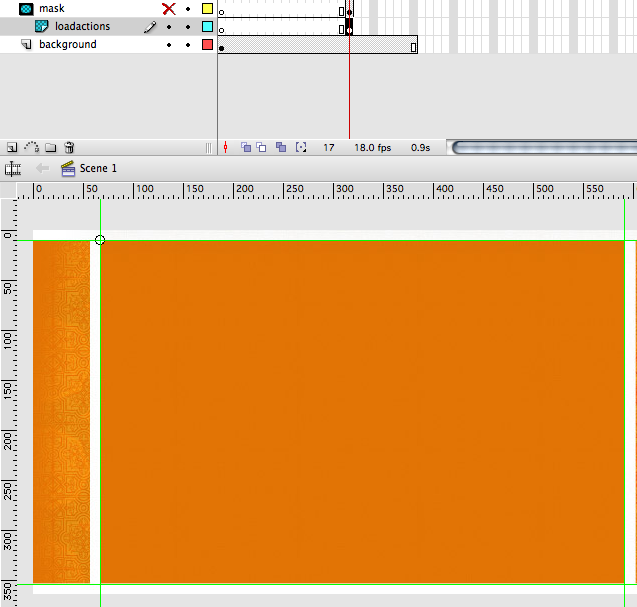The image size is (637, 607).
Task: Click the loadactions masked layer icon
Action: point(42,26)
